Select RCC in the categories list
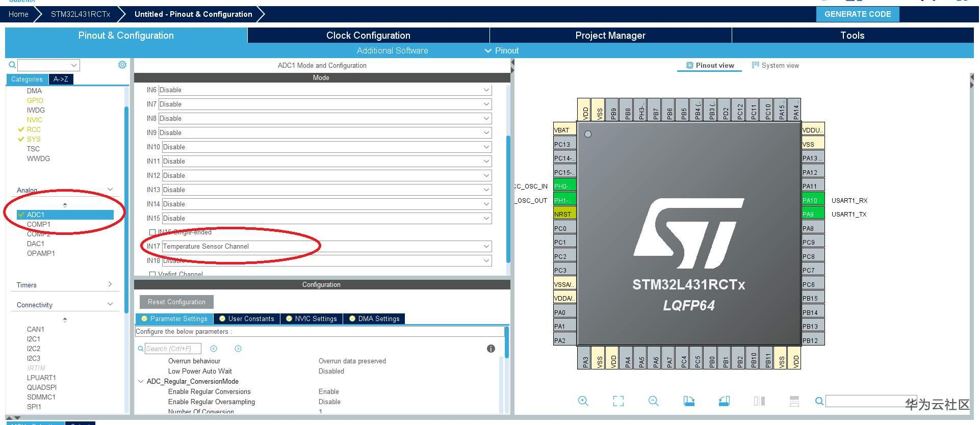Viewport: 980px width, 425px height. 34,129
